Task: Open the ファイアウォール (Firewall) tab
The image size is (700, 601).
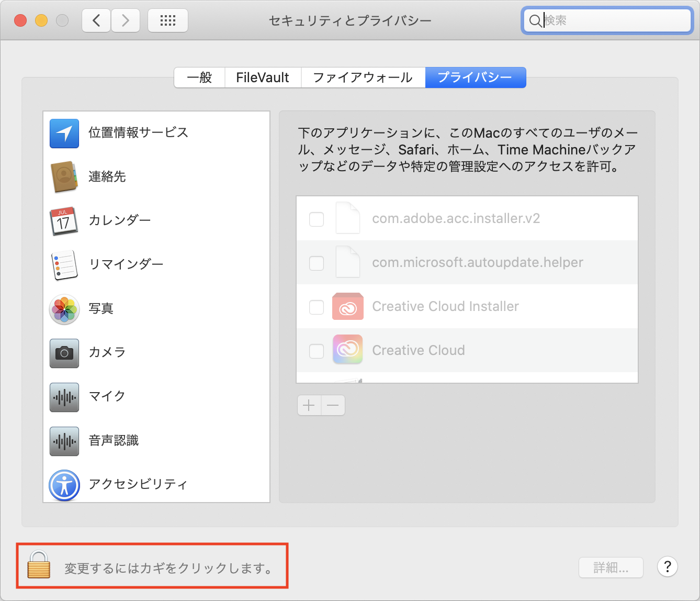Action: tap(362, 77)
